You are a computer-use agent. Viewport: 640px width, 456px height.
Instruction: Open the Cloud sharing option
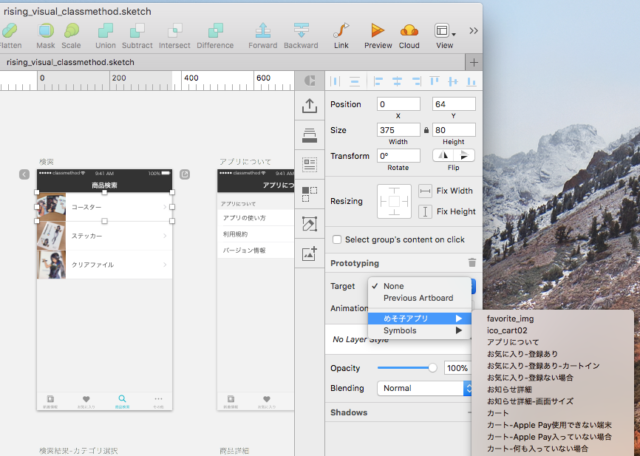409,31
